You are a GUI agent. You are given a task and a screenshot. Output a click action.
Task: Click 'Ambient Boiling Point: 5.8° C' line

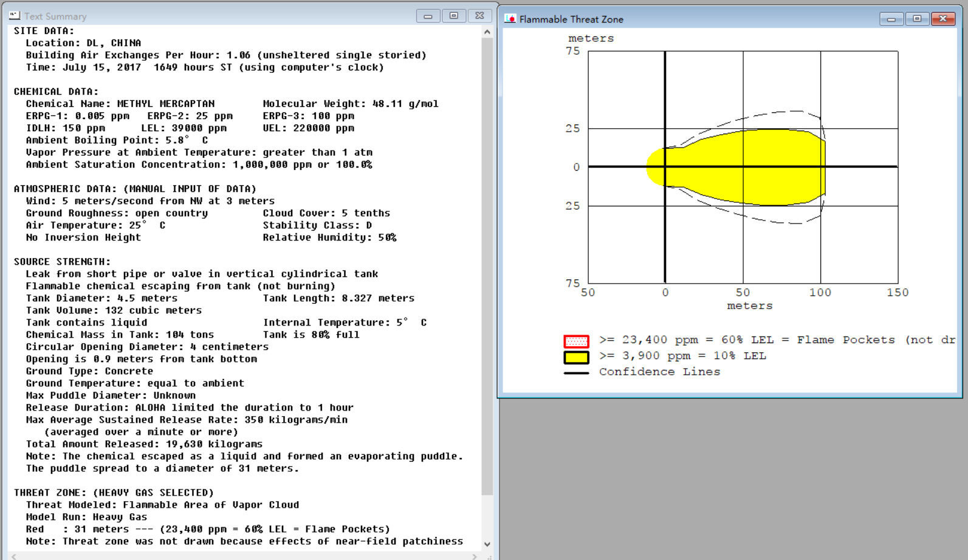(x=117, y=140)
